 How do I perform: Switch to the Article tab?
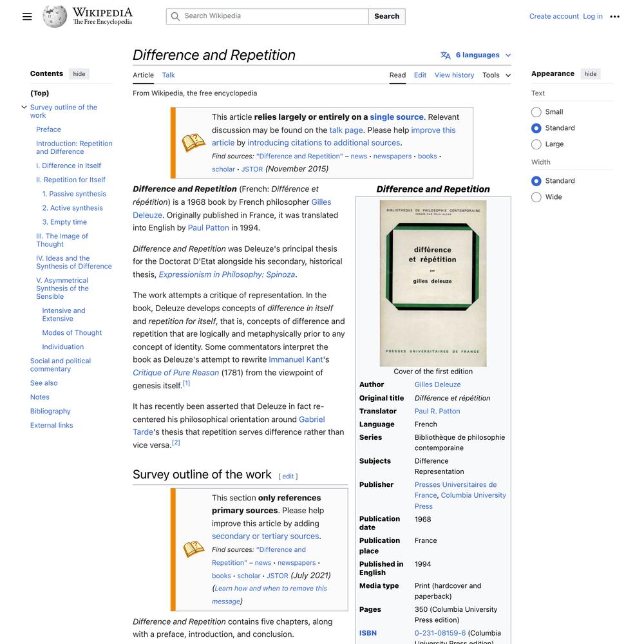(143, 75)
